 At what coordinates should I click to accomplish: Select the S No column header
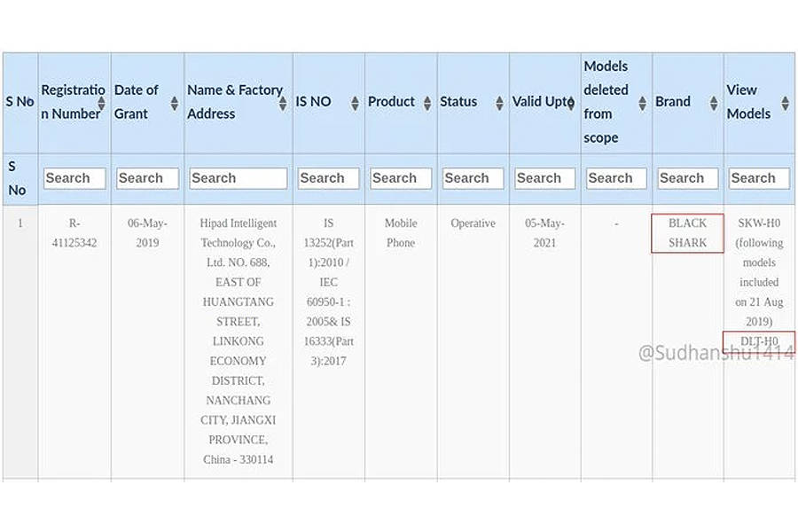click(20, 102)
